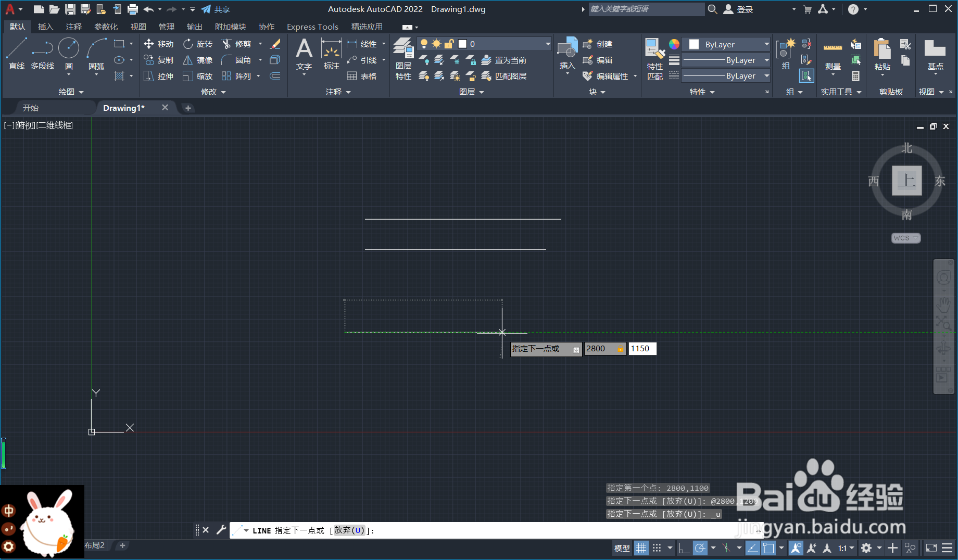Expand the Layers (图层) panel

point(471,92)
